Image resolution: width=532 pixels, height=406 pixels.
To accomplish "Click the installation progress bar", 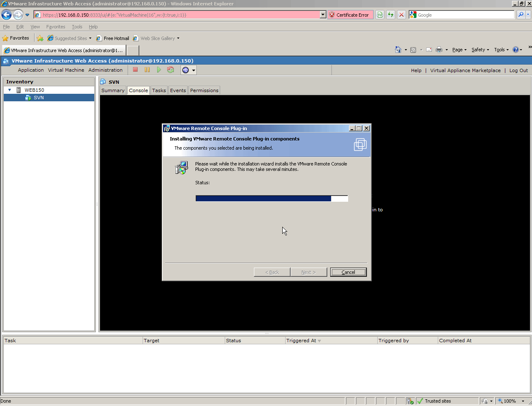I will (x=272, y=198).
